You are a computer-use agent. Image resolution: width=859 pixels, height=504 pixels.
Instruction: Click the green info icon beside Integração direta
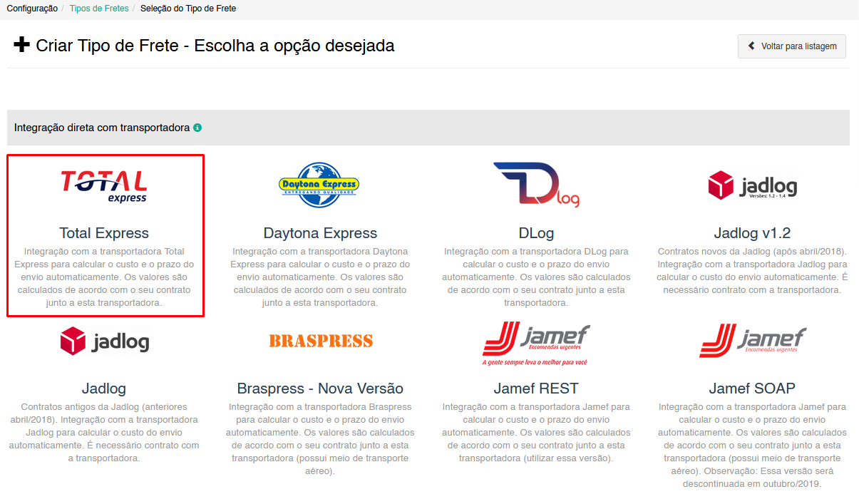tap(197, 128)
